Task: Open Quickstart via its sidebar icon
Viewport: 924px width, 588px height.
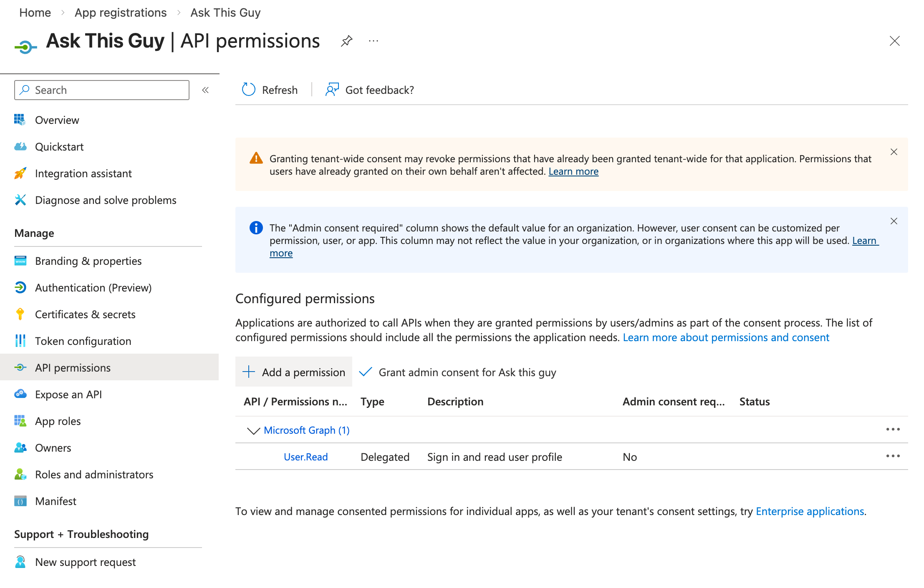Action: pos(20,146)
